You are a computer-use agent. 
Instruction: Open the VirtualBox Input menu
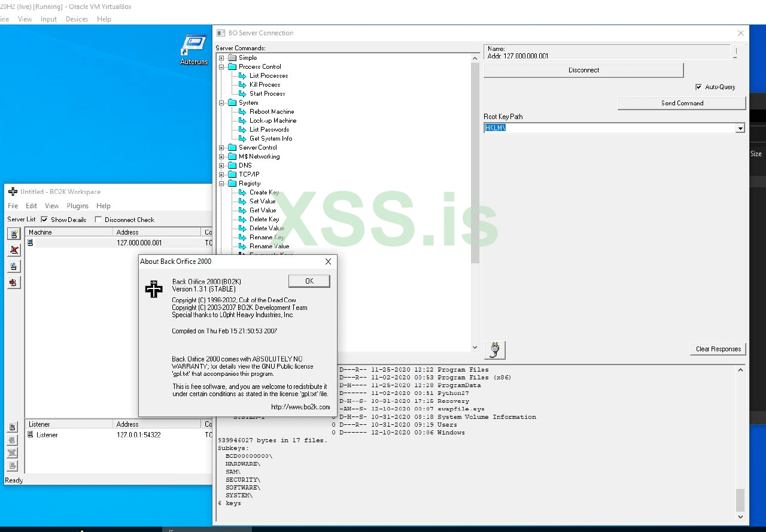coord(48,19)
